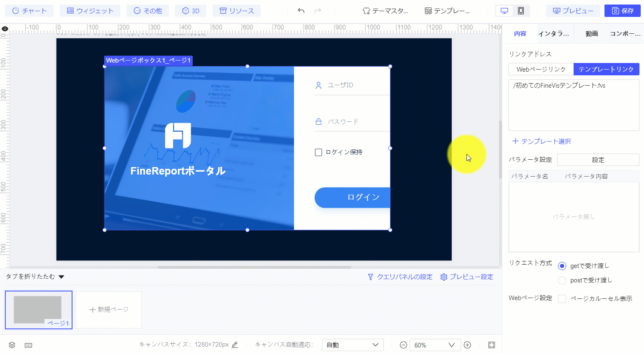Select postで受け渡し radio button
The width and height of the screenshot is (644, 354).
click(562, 280)
